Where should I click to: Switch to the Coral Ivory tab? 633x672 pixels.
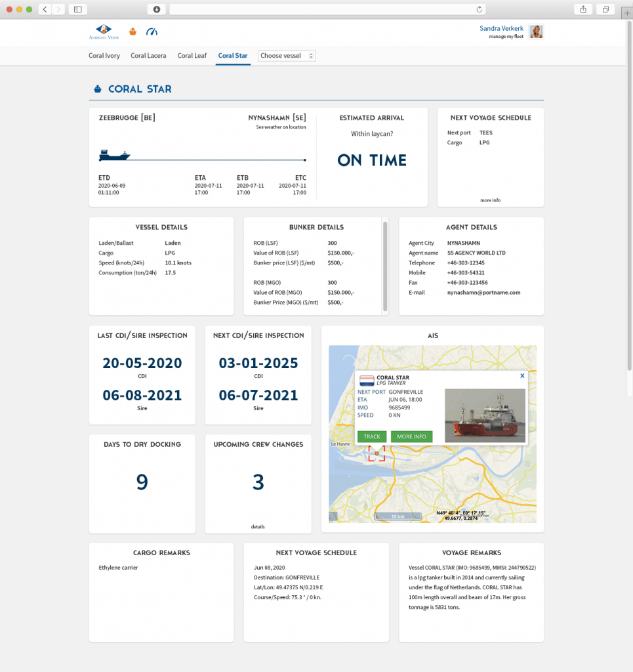(104, 56)
